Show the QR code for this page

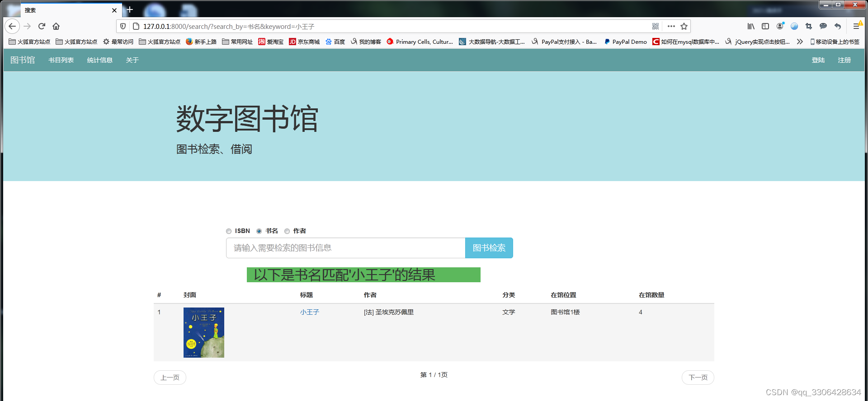point(656,26)
